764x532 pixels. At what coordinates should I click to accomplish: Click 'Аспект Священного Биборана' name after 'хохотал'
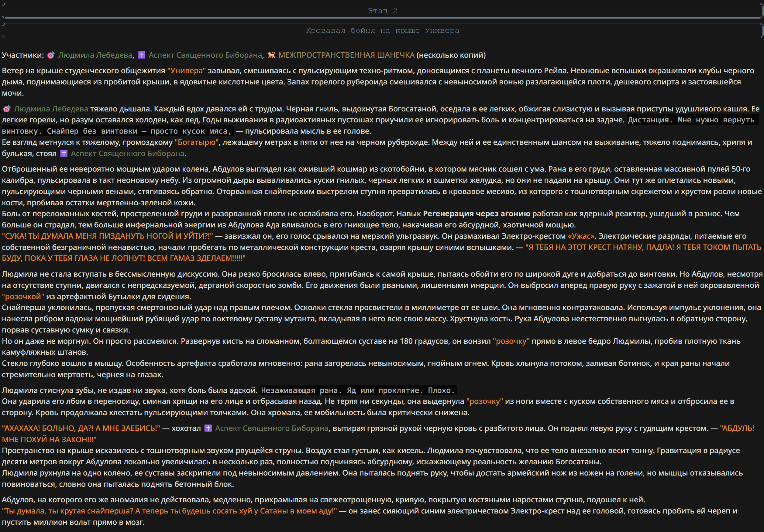click(271, 428)
